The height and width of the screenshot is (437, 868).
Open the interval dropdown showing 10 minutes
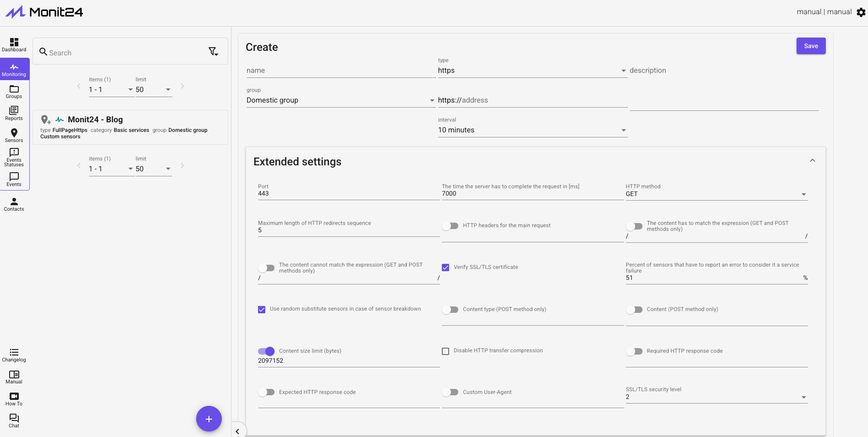[x=532, y=130]
